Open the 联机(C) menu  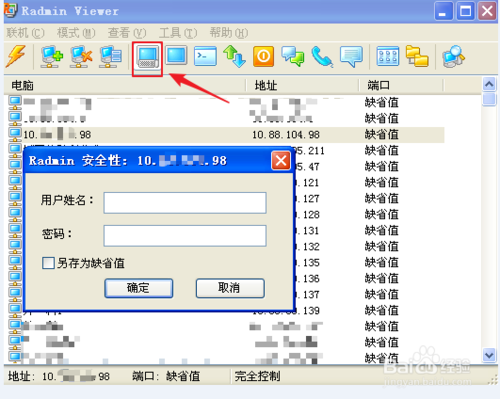click(x=25, y=33)
